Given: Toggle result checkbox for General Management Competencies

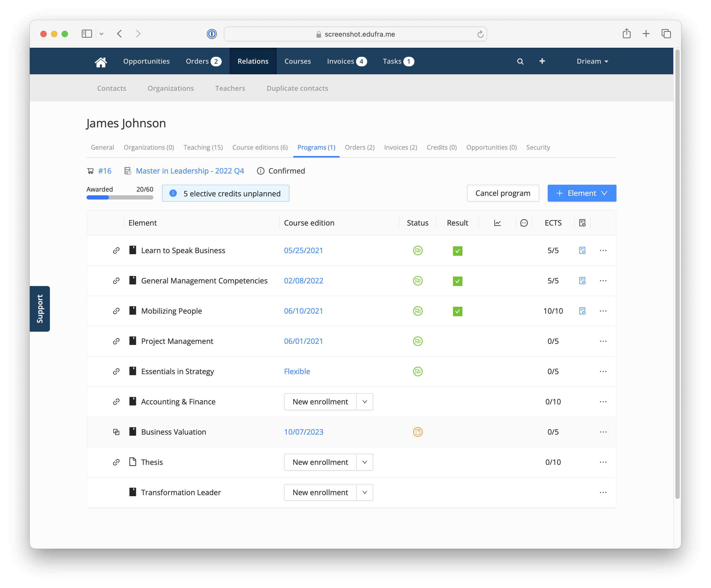Looking at the screenshot, I should pos(457,281).
